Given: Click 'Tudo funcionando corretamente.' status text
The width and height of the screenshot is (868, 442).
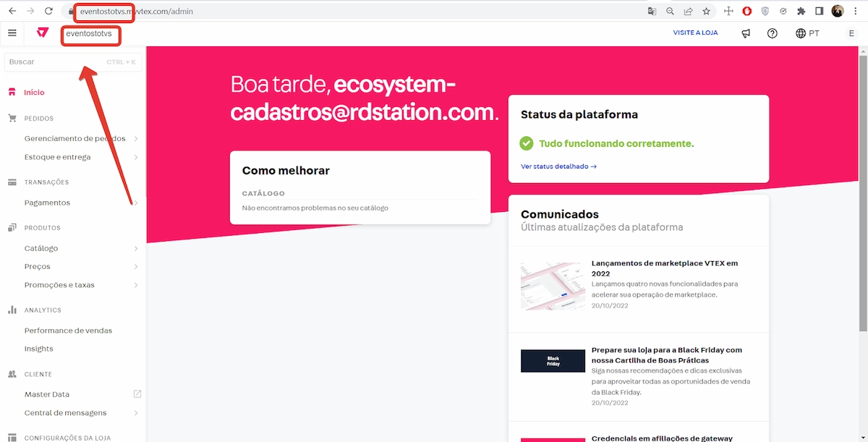Looking at the screenshot, I should point(616,143).
